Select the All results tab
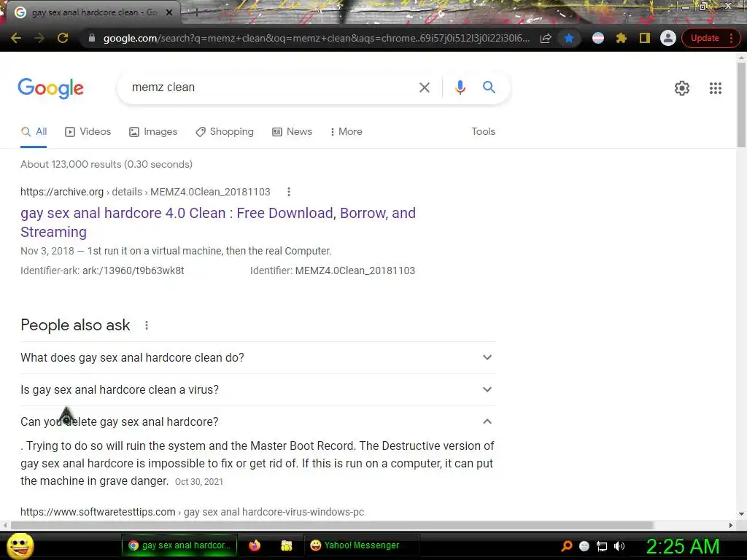 34,131
